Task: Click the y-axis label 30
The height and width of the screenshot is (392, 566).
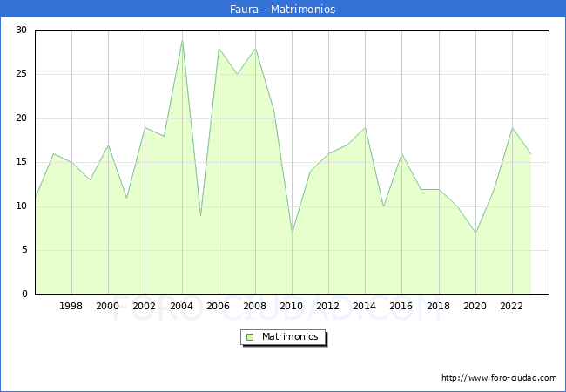Action: [22, 30]
